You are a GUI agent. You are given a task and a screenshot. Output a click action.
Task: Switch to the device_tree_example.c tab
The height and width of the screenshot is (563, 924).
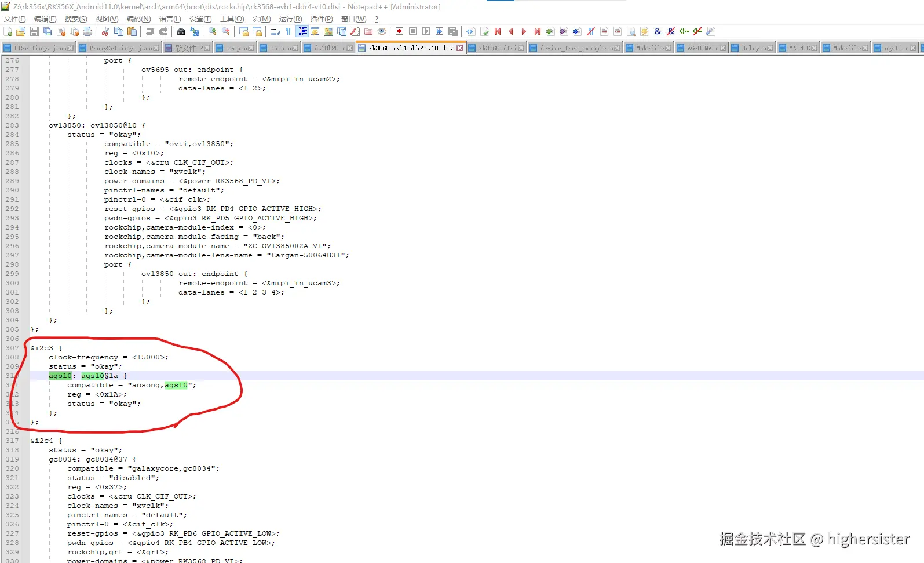(x=575, y=48)
